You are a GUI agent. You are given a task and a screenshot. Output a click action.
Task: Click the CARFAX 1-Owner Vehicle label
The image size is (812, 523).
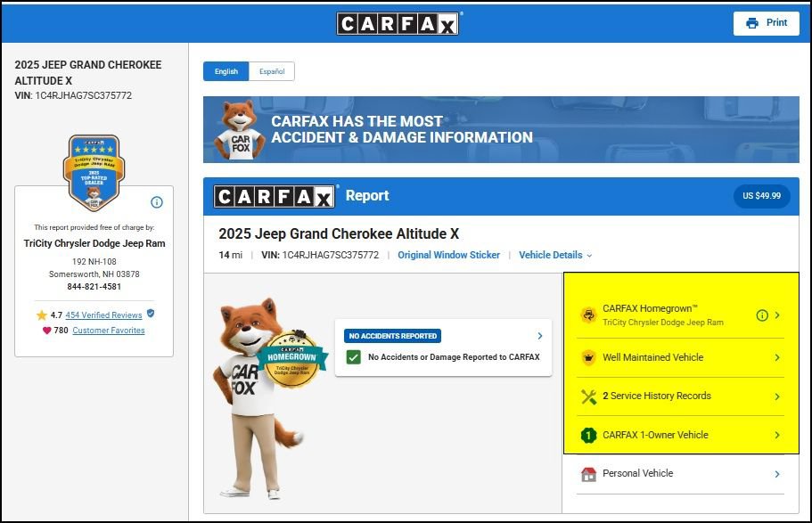655,435
